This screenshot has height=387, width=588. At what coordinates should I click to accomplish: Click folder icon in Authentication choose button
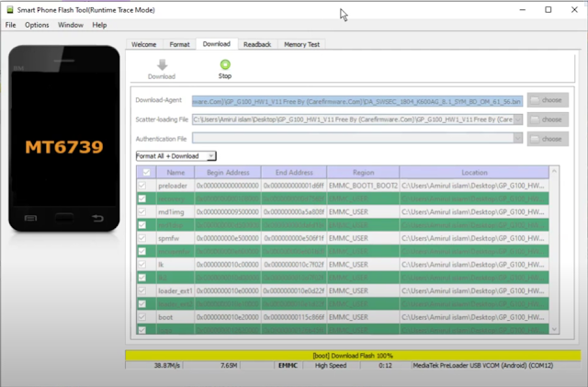point(535,139)
